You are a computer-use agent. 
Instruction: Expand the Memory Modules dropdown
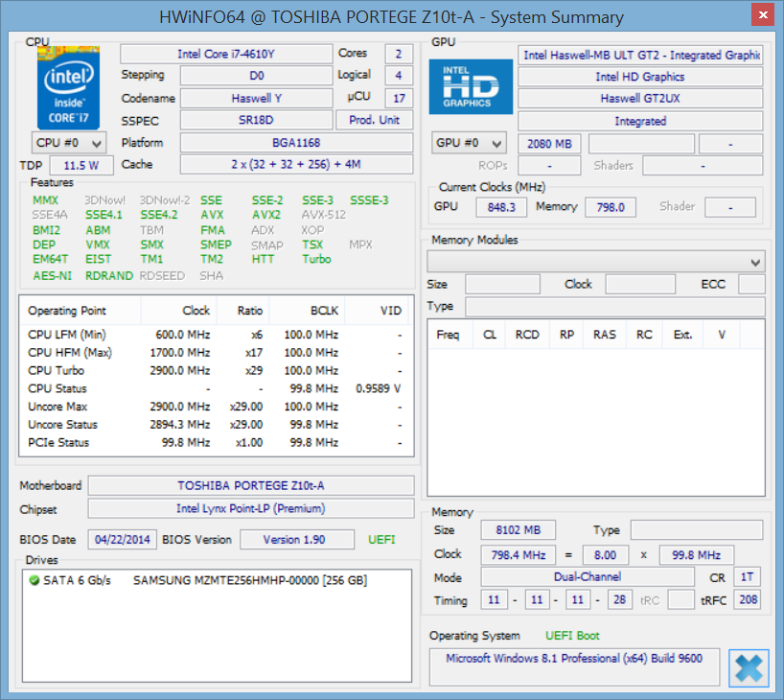coord(595,262)
